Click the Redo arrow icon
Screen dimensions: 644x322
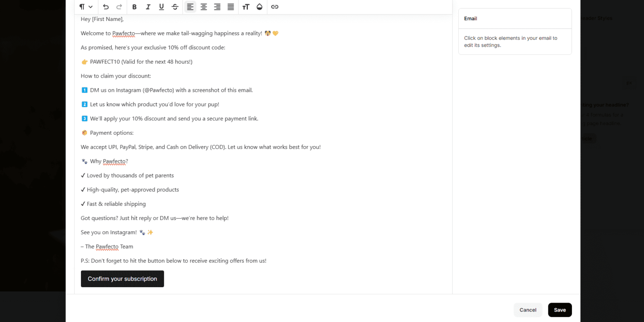[x=119, y=7]
